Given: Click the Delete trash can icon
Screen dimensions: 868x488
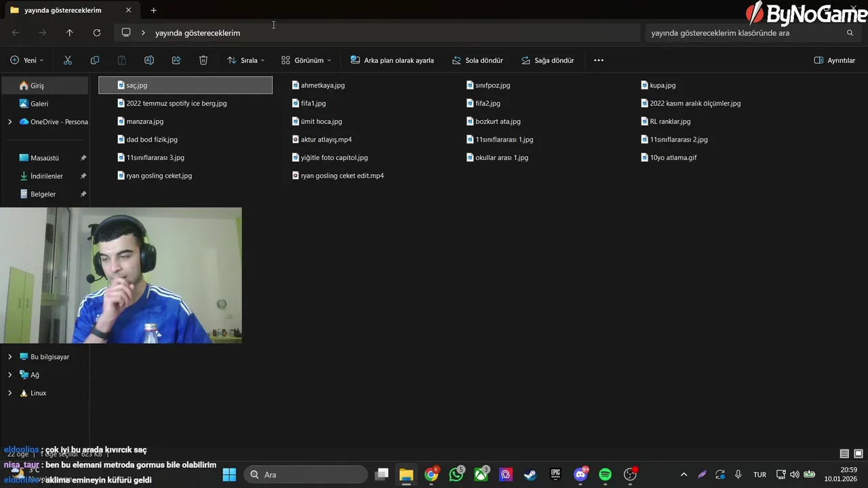Looking at the screenshot, I should tap(203, 60).
